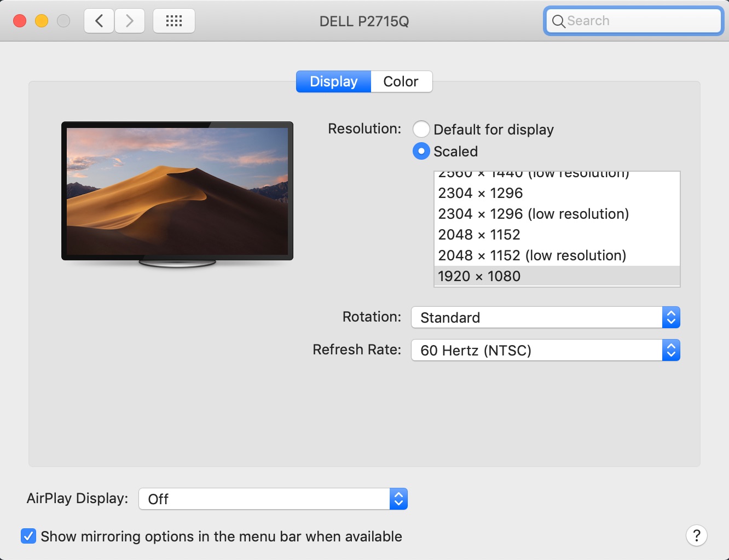Expand the Refresh Rate dropdown
The width and height of the screenshot is (729, 560).
tap(545, 350)
